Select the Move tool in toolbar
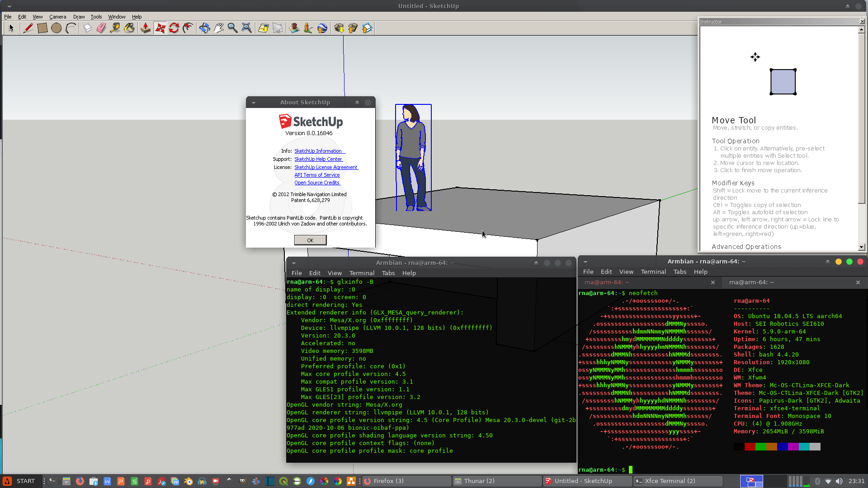868x488 pixels. click(160, 28)
